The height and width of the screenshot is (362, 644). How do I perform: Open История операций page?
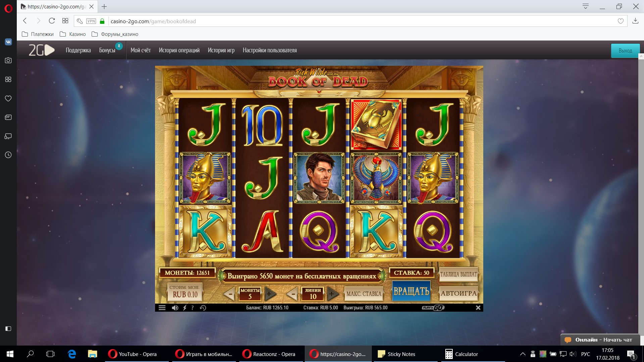coord(179,50)
